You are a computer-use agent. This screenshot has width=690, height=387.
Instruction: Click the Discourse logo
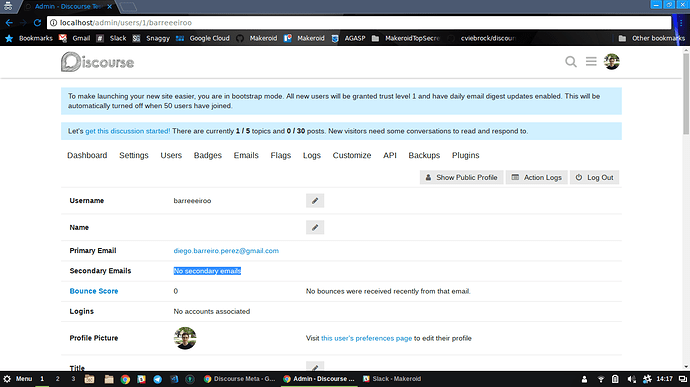pos(97,62)
